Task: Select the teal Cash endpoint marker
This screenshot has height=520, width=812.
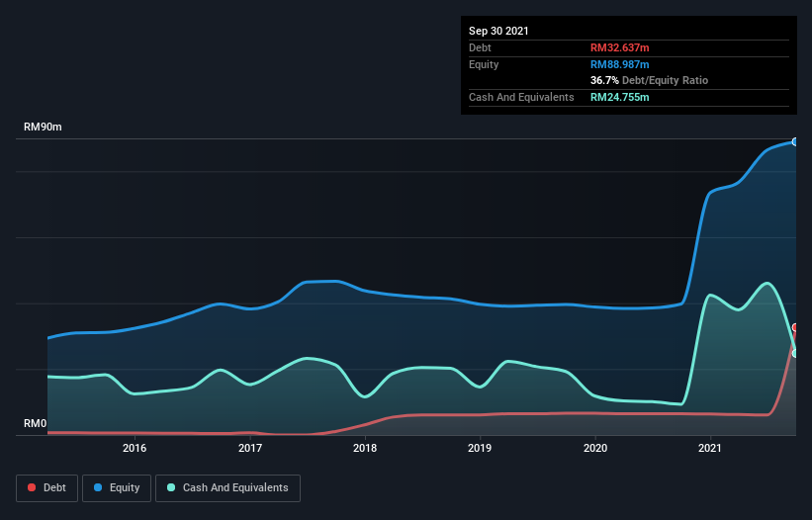Action: [x=795, y=353]
